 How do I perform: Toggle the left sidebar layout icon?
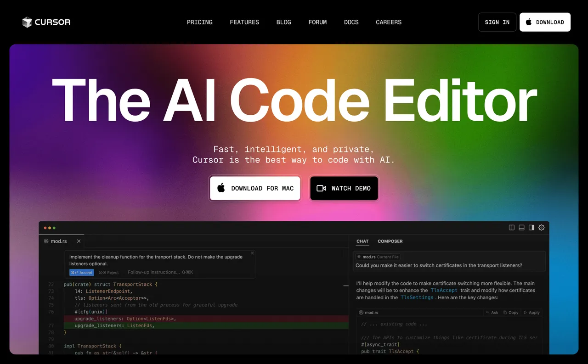pyautogui.click(x=512, y=228)
